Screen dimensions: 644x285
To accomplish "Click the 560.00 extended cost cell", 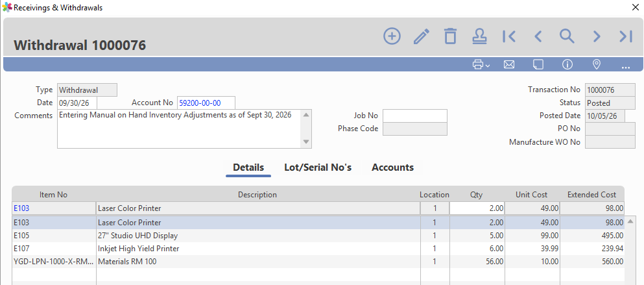I will click(592, 262).
